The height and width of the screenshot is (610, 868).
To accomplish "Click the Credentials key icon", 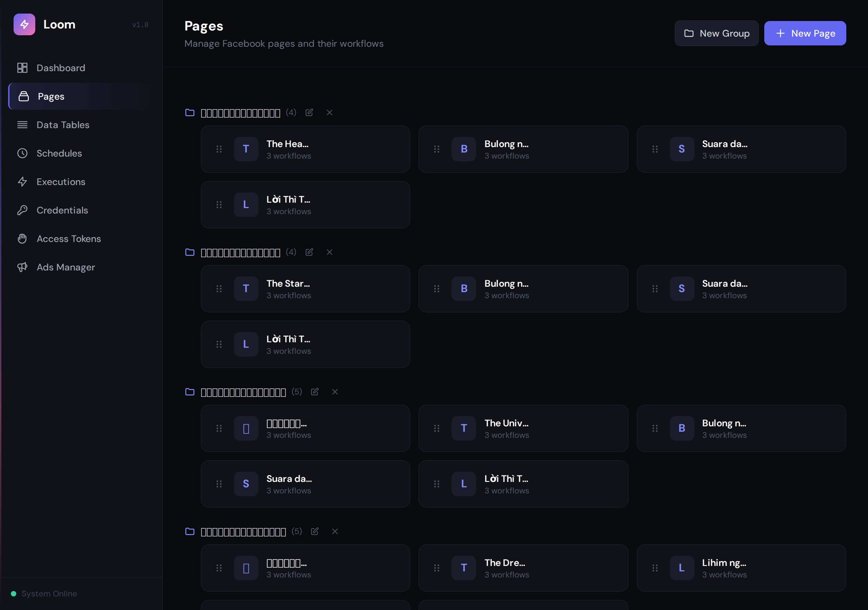I will 22,210.
